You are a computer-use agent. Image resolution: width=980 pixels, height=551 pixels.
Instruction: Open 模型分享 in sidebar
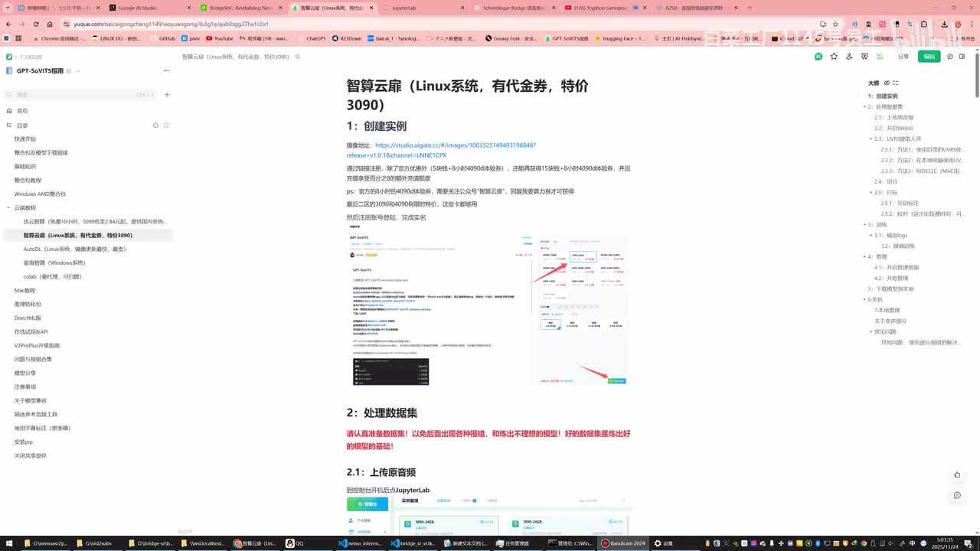pyautogui.click(x=25, y=373)
